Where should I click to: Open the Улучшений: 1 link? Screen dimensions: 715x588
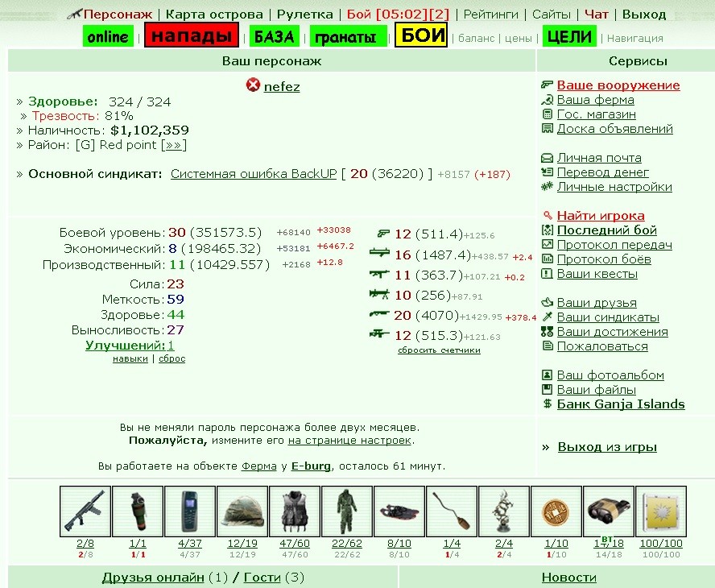click(130, 346)
